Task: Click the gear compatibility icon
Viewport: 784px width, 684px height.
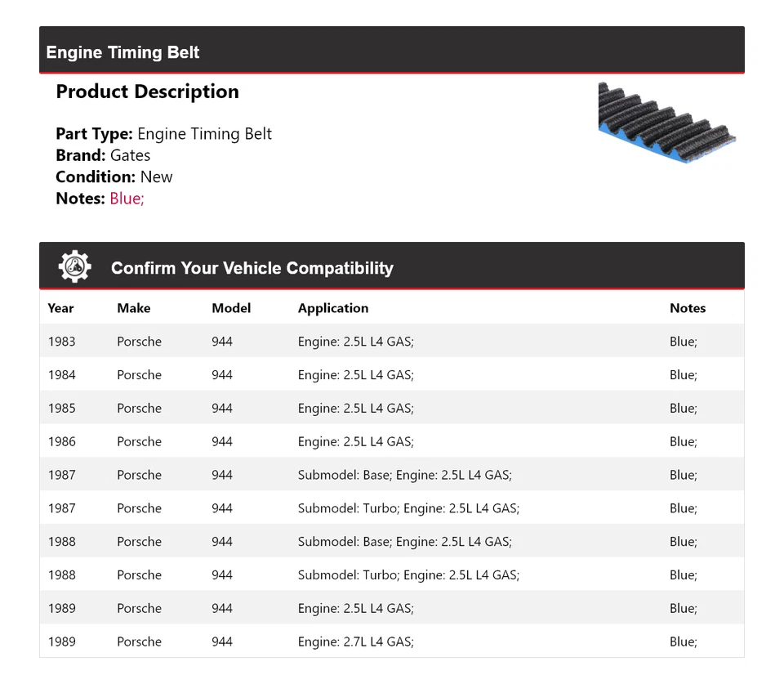Action: 74,267
